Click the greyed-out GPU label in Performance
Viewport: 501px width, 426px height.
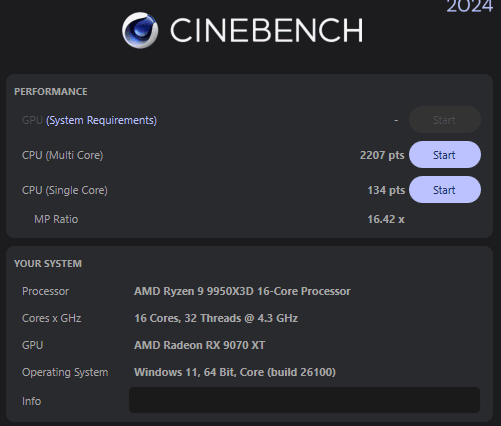click(x=32, y=120)
